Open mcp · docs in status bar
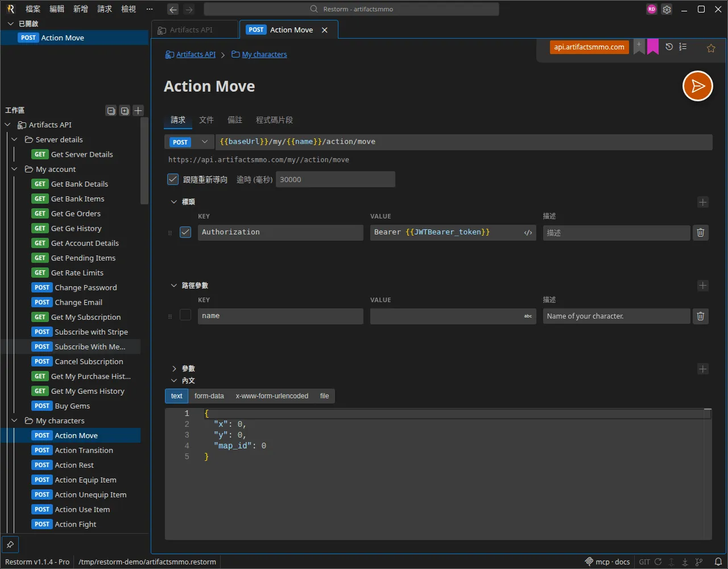The height and width of the screenshot is (569, 728). point(607,562)
